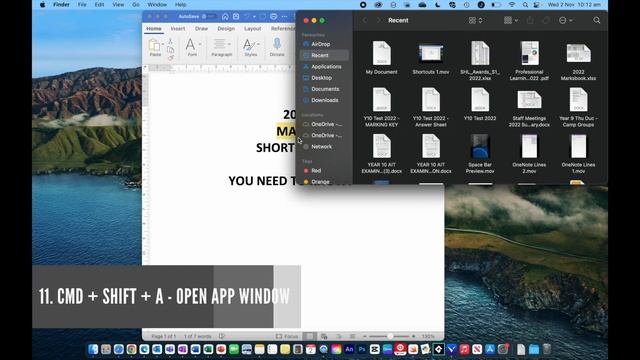Select Recent in Finder sidebar
Screen dimensions: 640x360
324,55
